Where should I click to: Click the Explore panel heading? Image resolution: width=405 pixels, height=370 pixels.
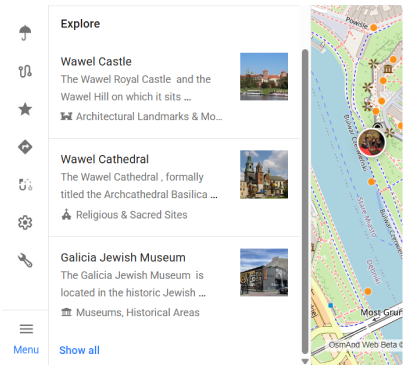click(x=80, y=24)
